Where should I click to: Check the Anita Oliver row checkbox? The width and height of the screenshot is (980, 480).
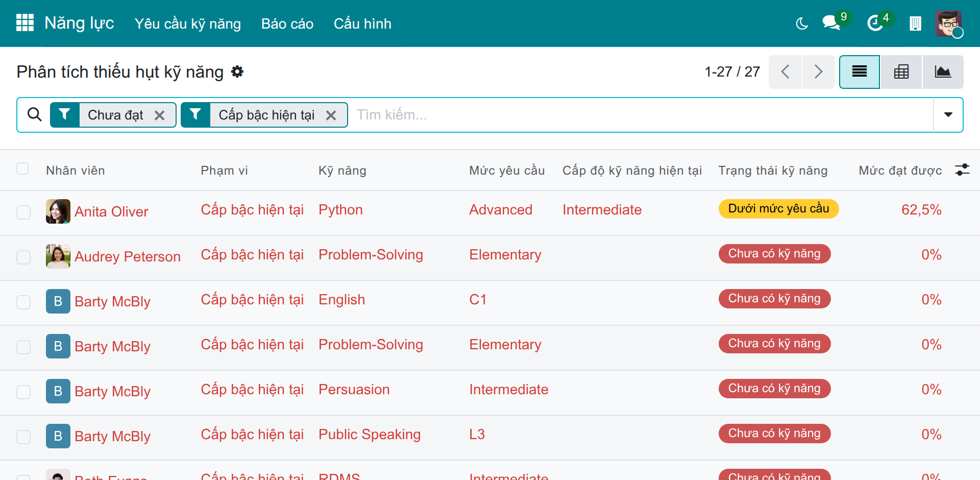pos(23,212)
